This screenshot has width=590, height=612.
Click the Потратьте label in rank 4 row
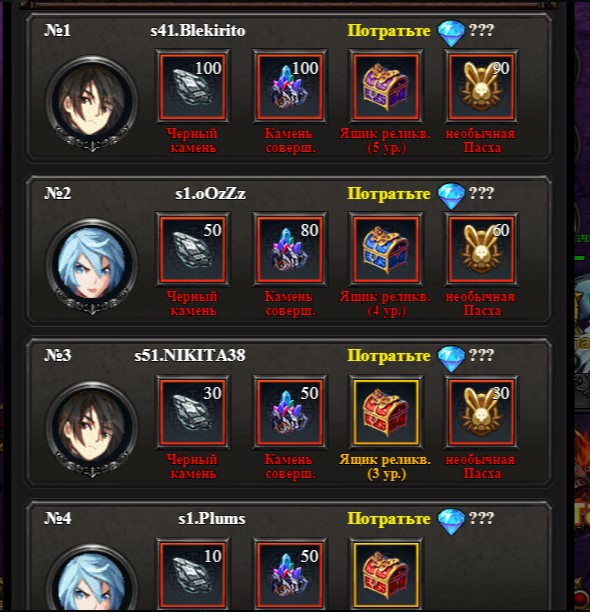click(x=389, y=519)
